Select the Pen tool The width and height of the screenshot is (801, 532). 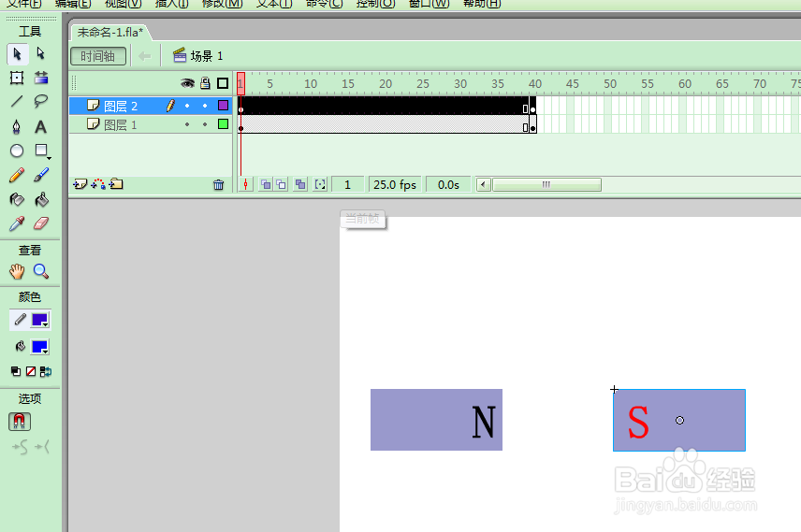pyautogui.click(x=17, y=126)
